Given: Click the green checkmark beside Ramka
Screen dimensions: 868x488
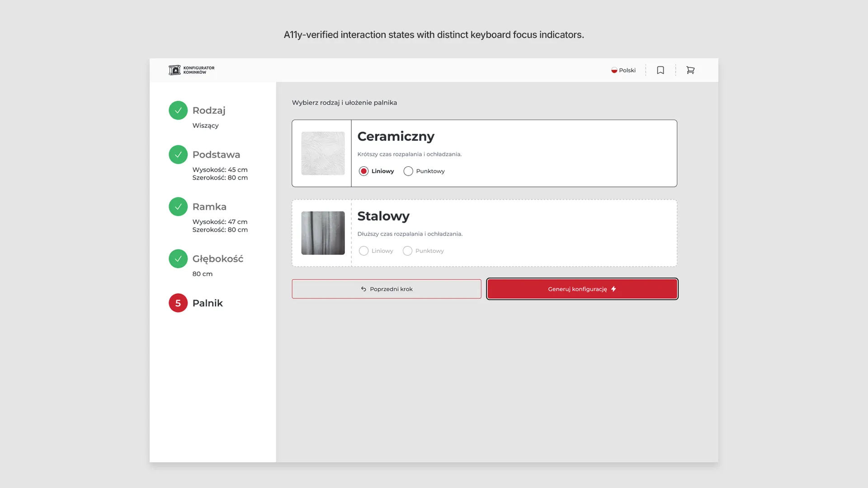Looking at the screenshot, I should 178,206.
